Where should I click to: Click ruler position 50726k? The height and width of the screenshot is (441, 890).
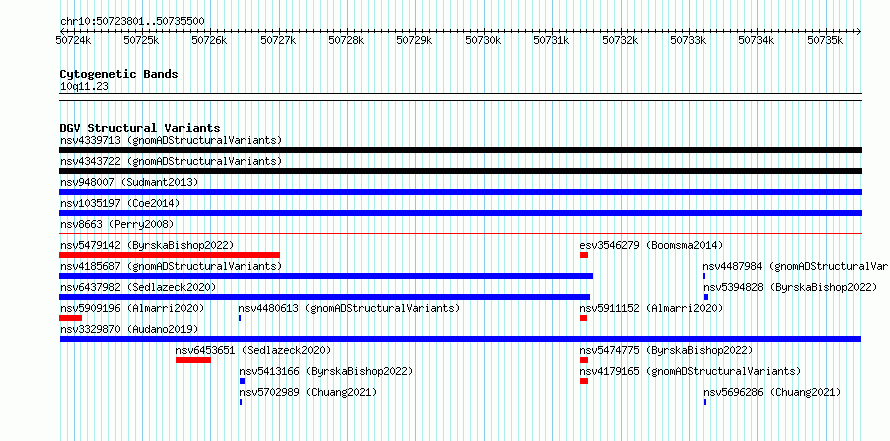point(209,40)
